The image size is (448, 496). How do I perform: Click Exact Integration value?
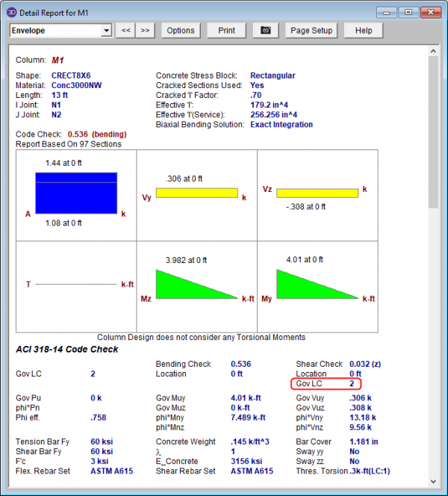[x=281, y=125]
